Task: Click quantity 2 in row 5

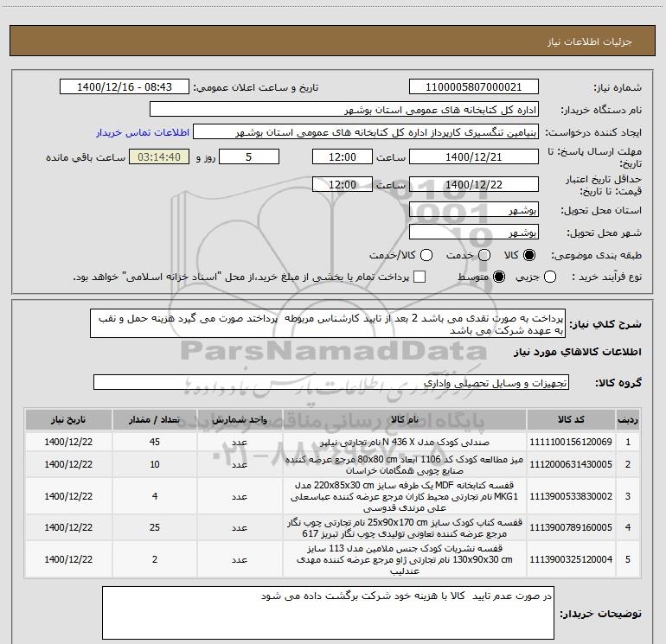Action: pos(155,559)
